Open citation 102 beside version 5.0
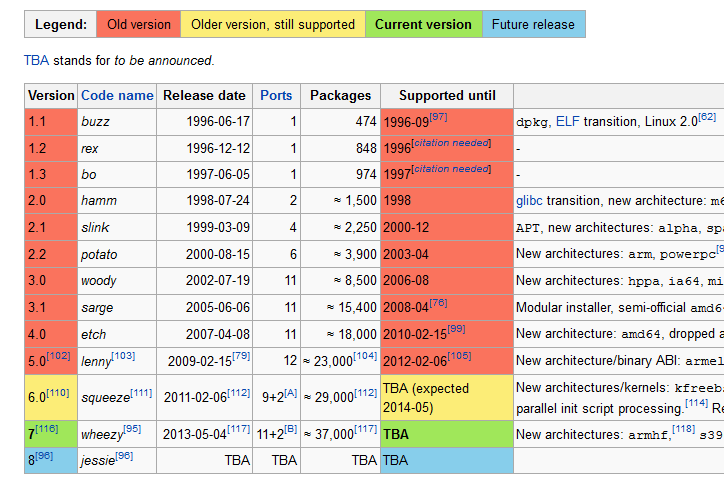The width and height of the screenshot is (724, 486). 58,356
